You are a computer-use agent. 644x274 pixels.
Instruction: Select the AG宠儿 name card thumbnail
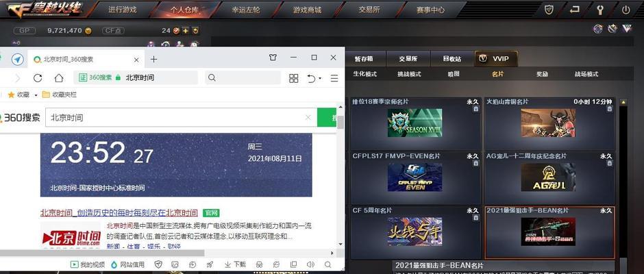tap(548, 177)
